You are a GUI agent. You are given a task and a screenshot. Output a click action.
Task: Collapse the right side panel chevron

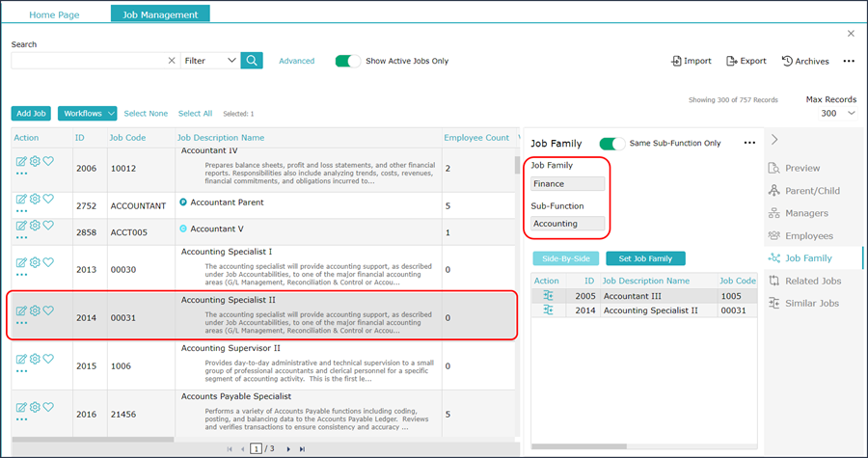click(774, 140)
